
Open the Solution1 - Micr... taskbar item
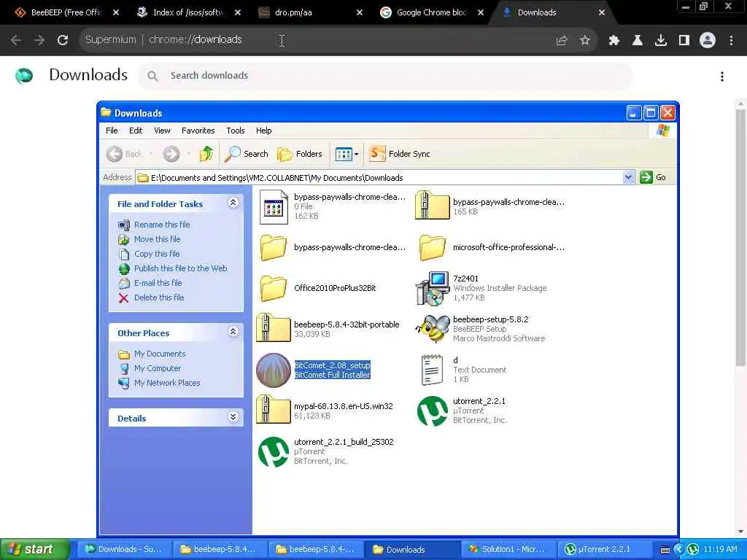click(508, 550)
